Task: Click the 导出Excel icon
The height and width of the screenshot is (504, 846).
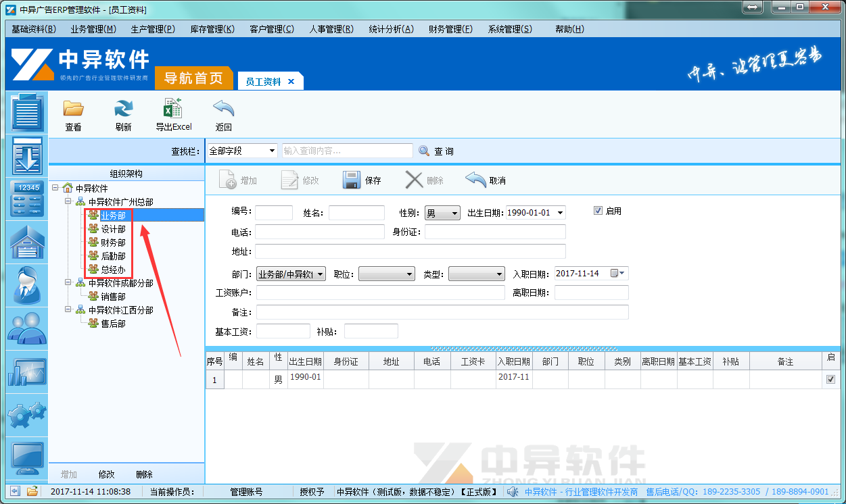Action: pyautogui.click(x=173, y=108)
